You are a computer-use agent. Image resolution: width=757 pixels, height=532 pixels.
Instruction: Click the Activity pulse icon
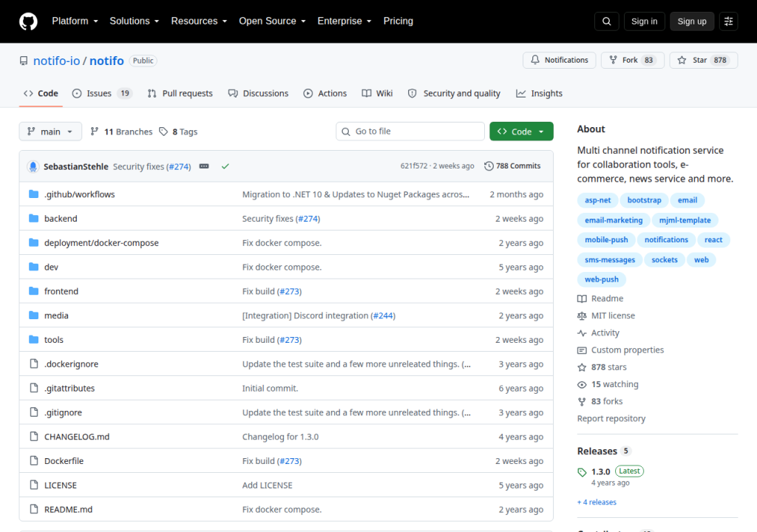[x=582, y=332]
